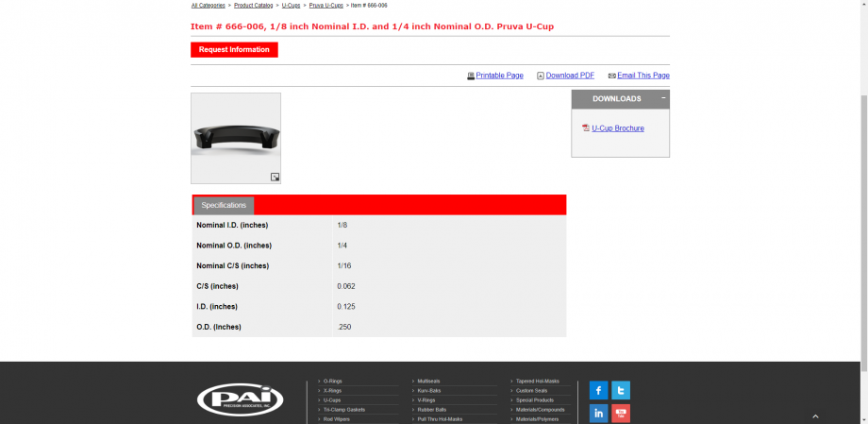Navigate to Pruva U-Cups breadcrumb link

click(325, 6)
